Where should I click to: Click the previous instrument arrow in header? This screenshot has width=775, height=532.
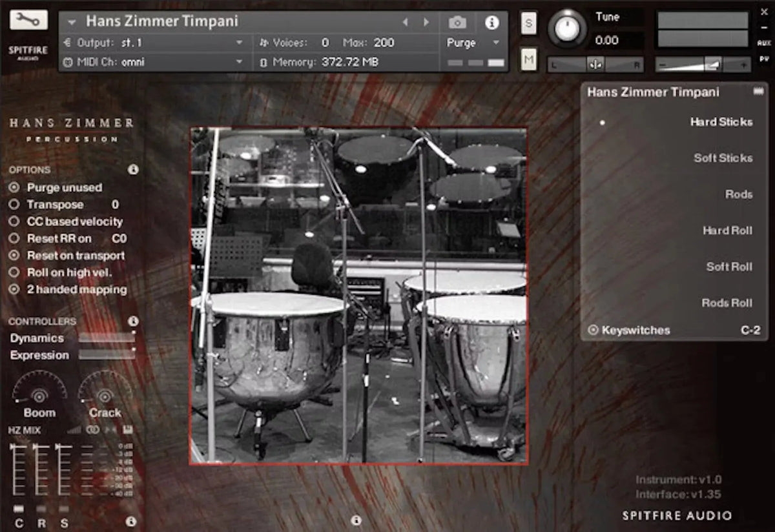pos(406,21)
